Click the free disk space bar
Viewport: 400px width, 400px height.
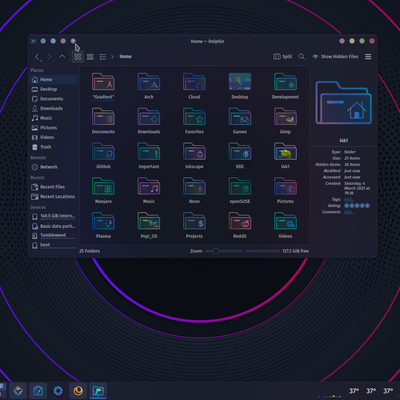click(263, 251)
